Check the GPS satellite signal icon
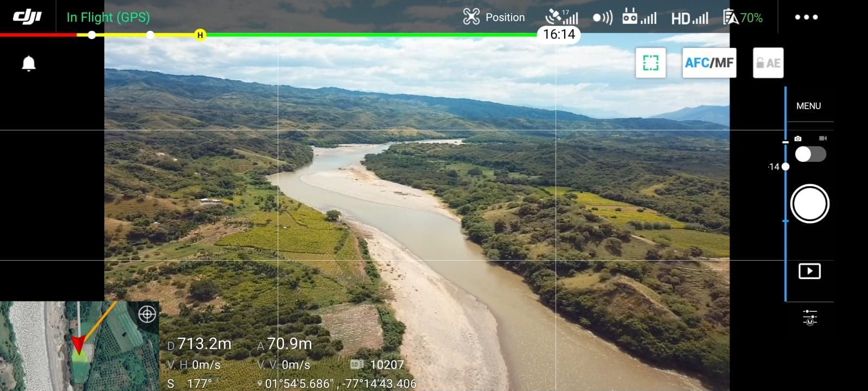Screen dimensions: 868x391 pyautogui.click(x=561, y=17)
